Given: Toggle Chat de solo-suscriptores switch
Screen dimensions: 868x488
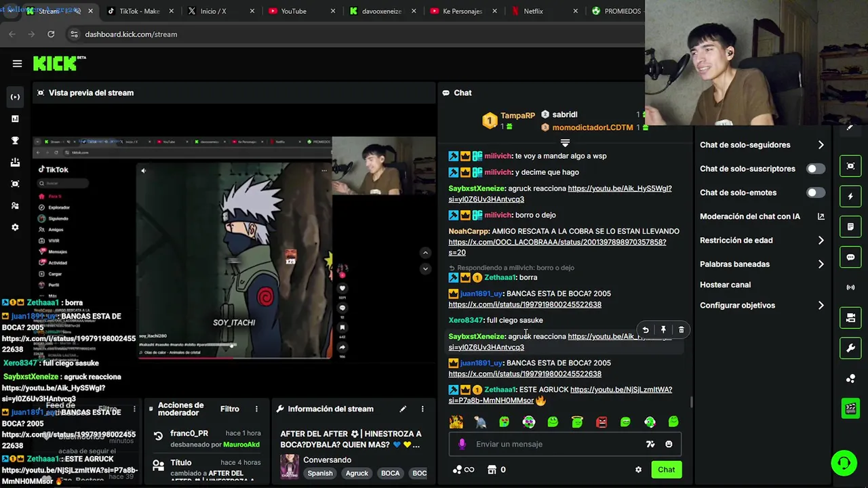Looking at the screenshot, I should pos(816,169).
